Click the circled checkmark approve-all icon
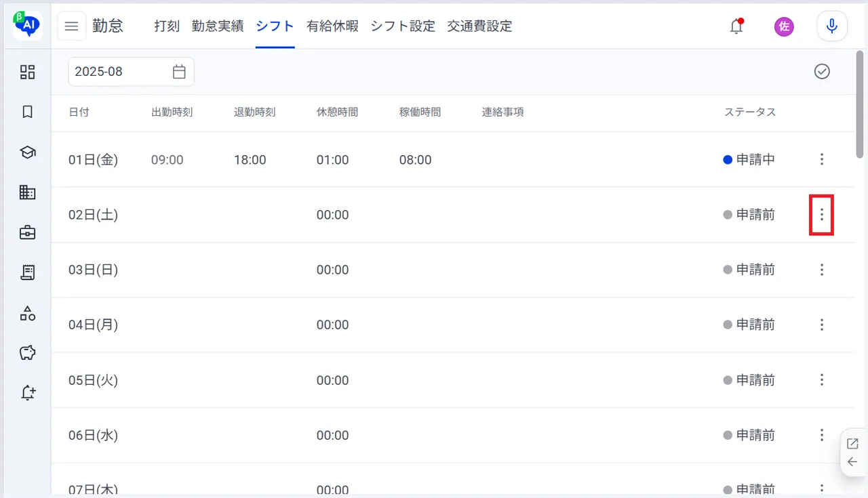This screenshot has width=868, height=498. point(822,71)
